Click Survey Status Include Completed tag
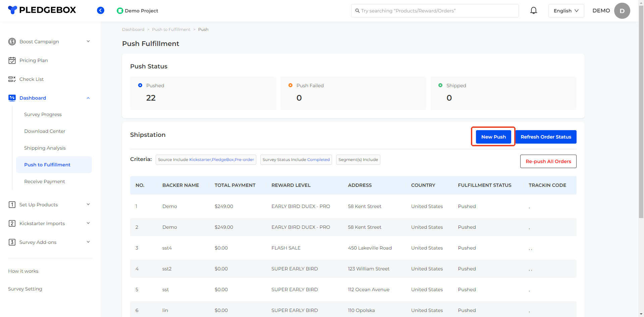Screen dimensions: 644x317 [x=296, y=160]
